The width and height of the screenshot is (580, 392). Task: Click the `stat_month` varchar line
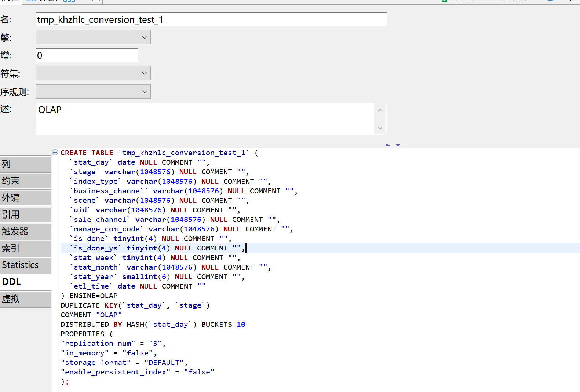[x=170, y=267]
